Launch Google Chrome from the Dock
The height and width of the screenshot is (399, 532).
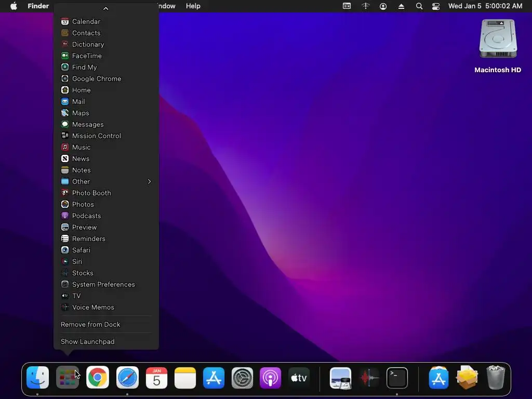pos(98,377)
